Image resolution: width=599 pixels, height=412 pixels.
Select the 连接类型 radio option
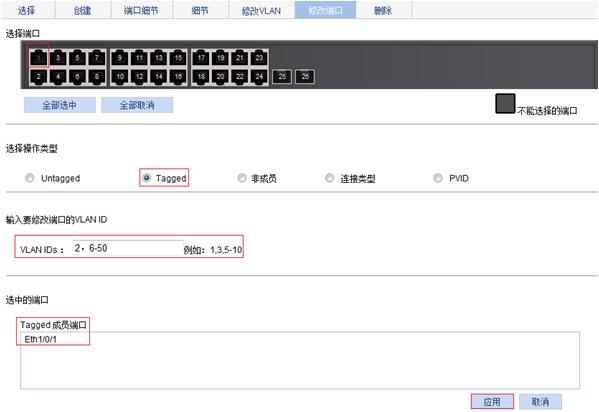click(329, 178)
